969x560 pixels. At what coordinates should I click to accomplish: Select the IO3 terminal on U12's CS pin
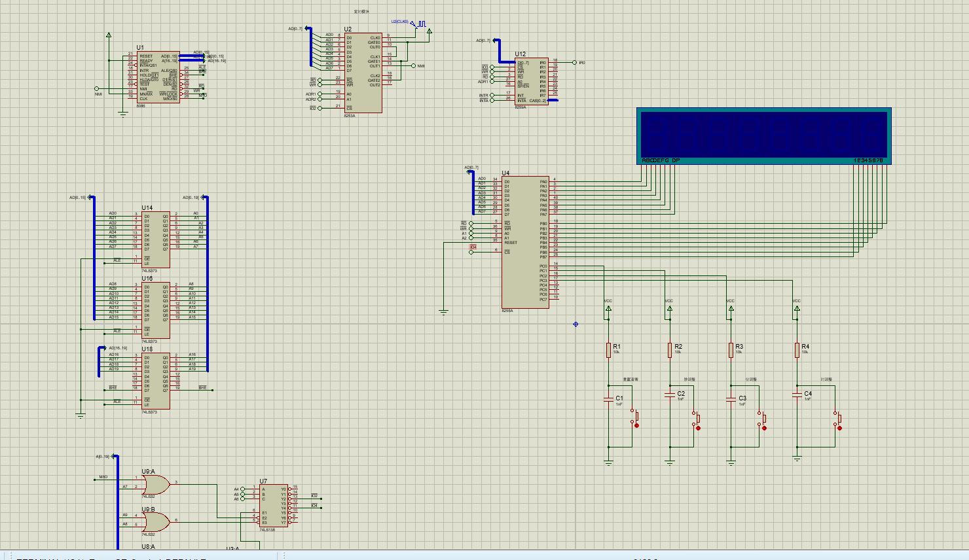(x=492, y=67)
